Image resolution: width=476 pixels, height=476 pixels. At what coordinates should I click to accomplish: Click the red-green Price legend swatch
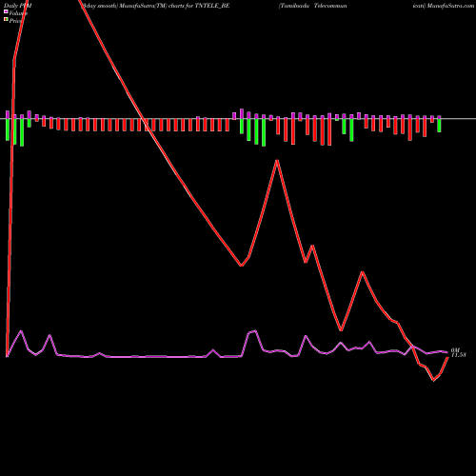coord(6,20)
